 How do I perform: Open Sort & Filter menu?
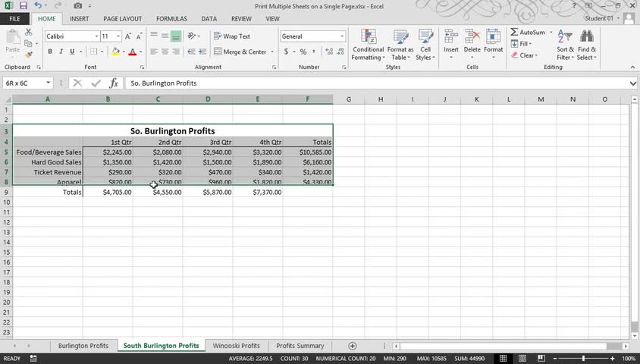point(565,45)
